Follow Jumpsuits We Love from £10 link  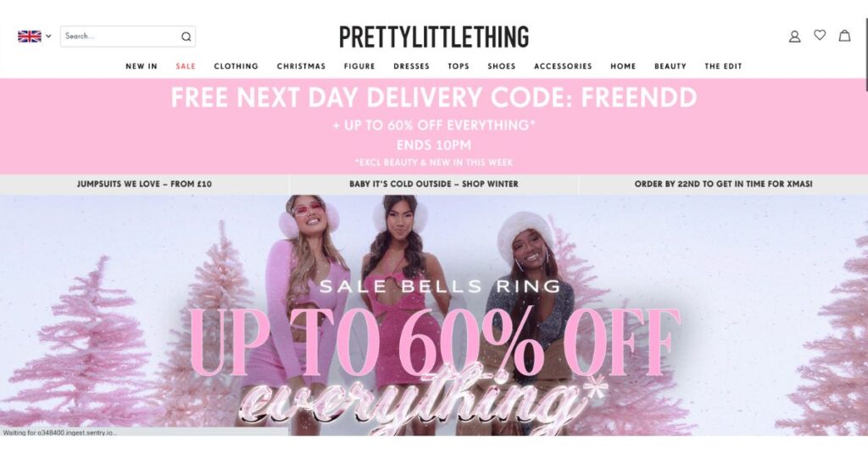[x=144, y=184]
